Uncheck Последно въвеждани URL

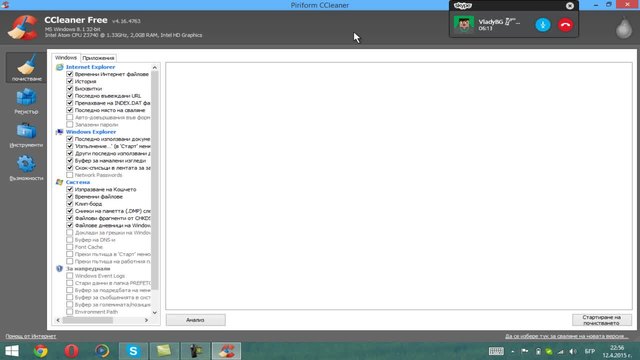pos(70,96)
